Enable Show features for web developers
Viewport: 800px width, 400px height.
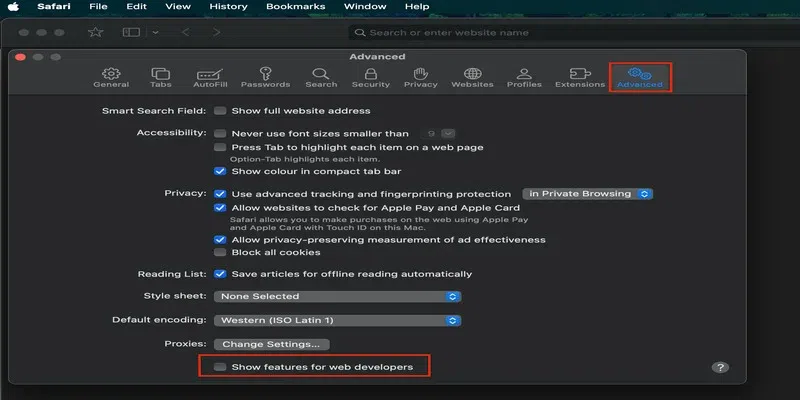pyautogui.click(x=220, y=367)
